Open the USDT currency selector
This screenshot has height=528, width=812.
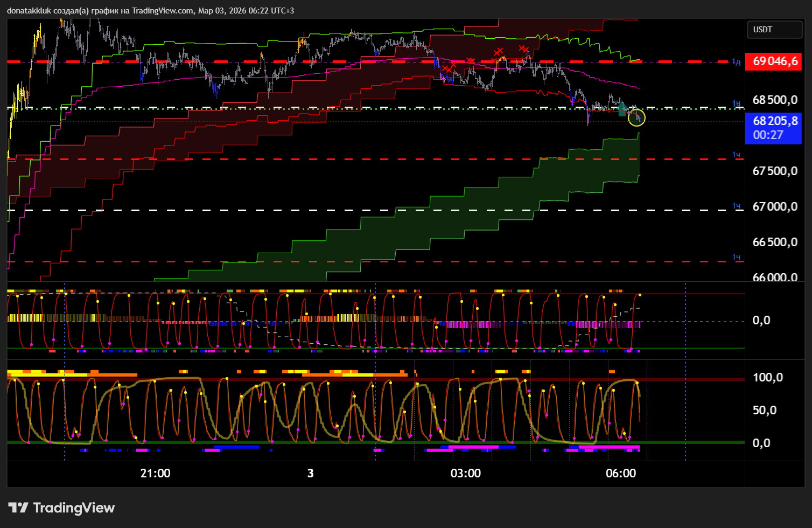774,30
